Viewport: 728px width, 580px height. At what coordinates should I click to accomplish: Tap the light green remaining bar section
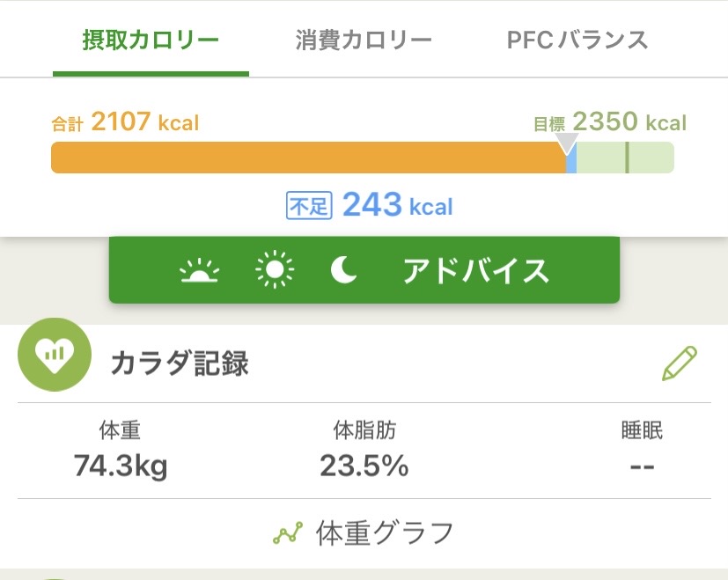click(625, 158)
